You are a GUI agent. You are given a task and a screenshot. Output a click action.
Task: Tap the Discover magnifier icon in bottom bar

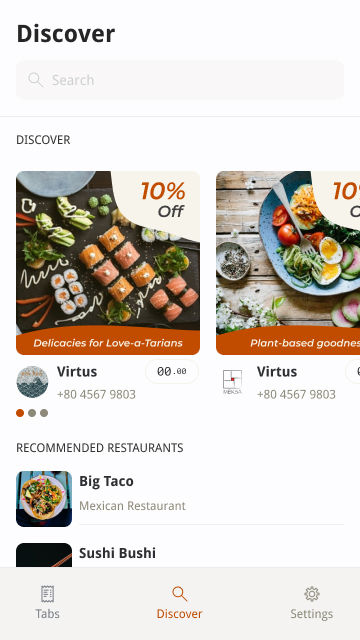coord(180,594)
